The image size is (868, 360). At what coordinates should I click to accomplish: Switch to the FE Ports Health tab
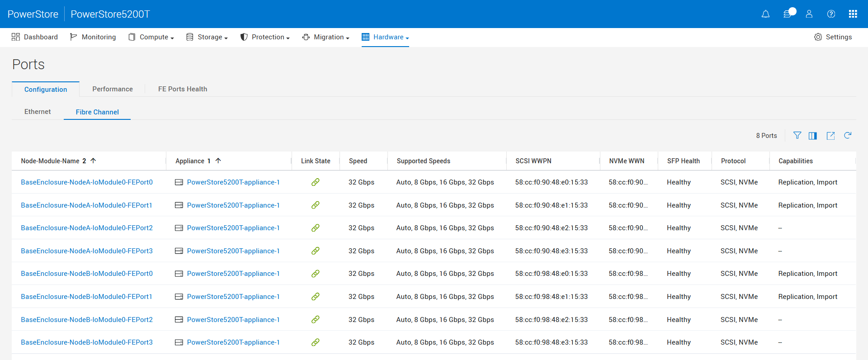click(x=183, y=89)
